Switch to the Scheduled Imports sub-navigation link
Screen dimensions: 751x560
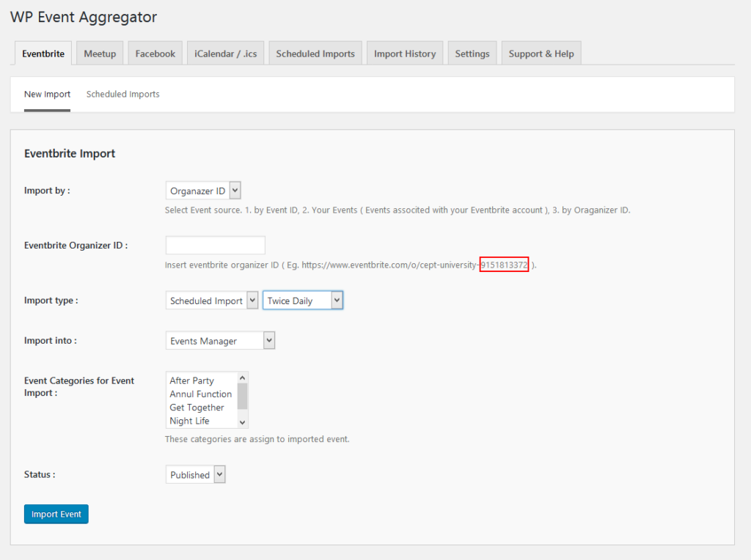(122, 94)
